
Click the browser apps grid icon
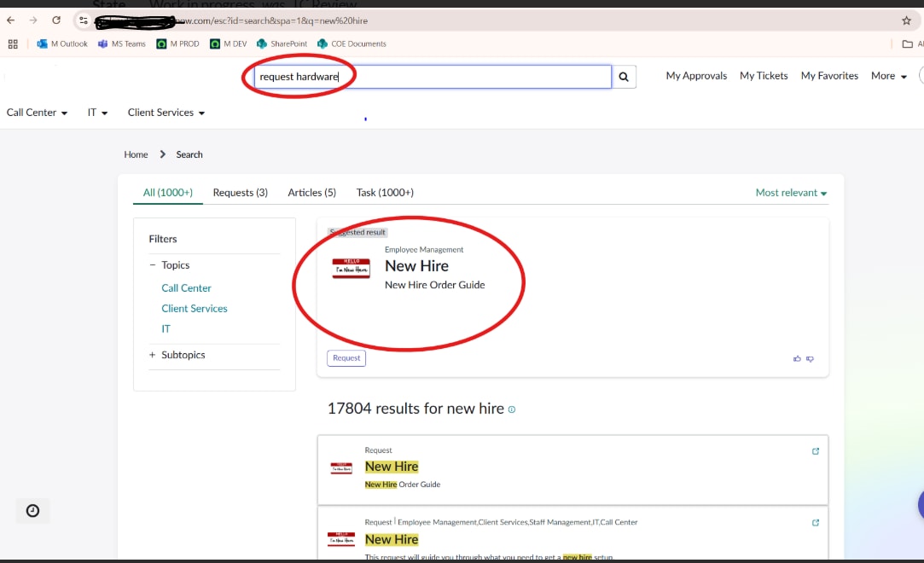(13, 44)
